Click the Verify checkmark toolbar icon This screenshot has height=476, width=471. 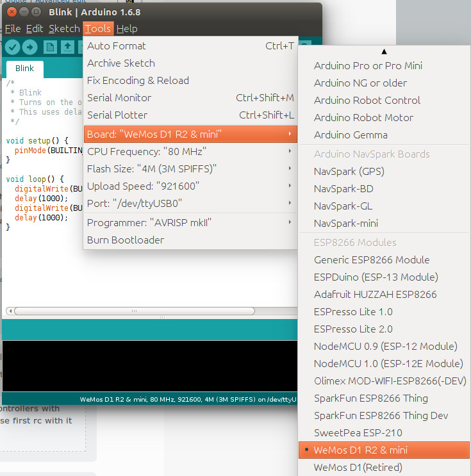point(12,47)
